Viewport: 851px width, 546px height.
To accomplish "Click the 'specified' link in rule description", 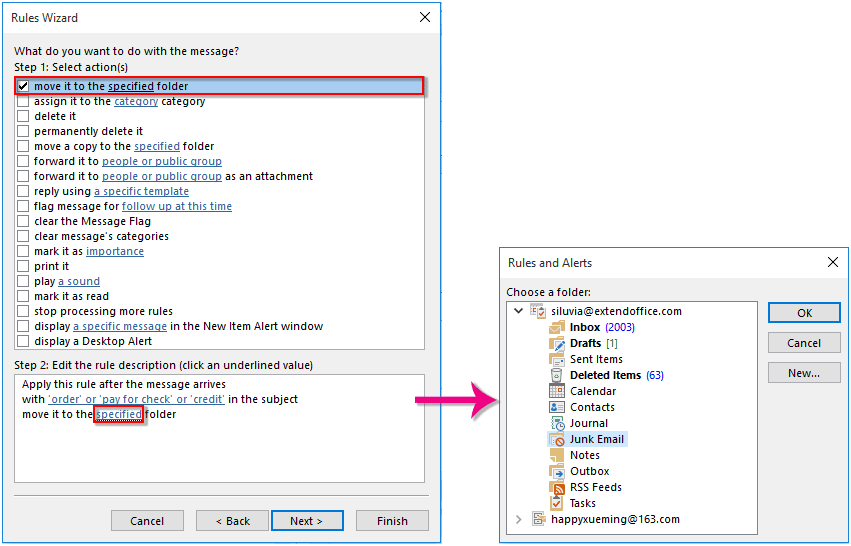I will (x=119, y=415).
